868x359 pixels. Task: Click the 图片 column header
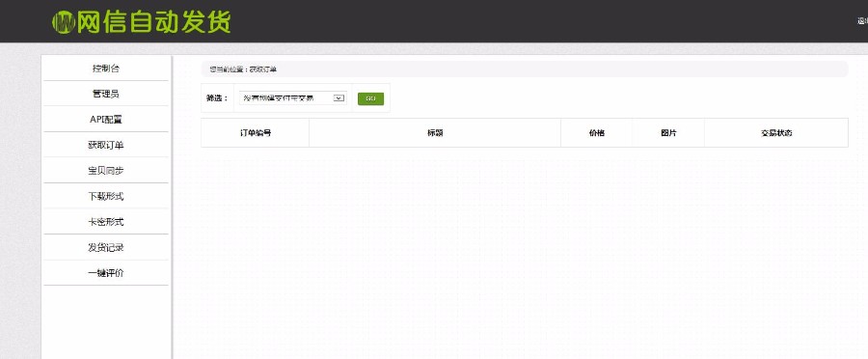click(668, 133)
